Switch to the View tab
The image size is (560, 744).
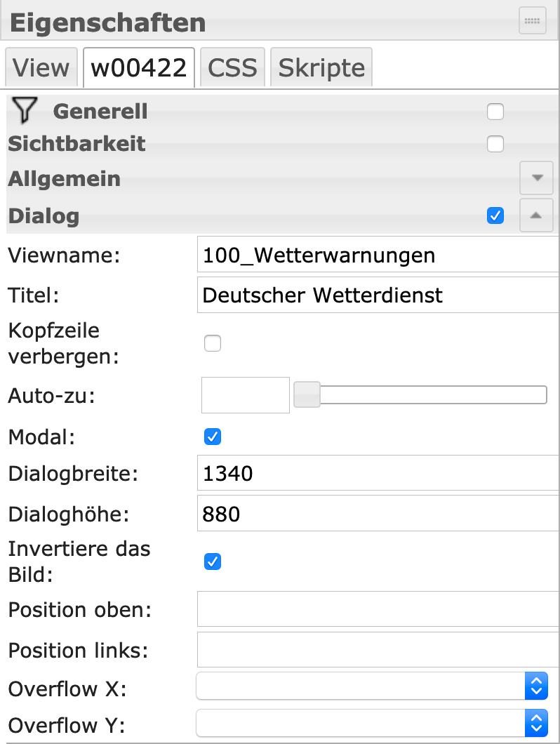point(41,68)
